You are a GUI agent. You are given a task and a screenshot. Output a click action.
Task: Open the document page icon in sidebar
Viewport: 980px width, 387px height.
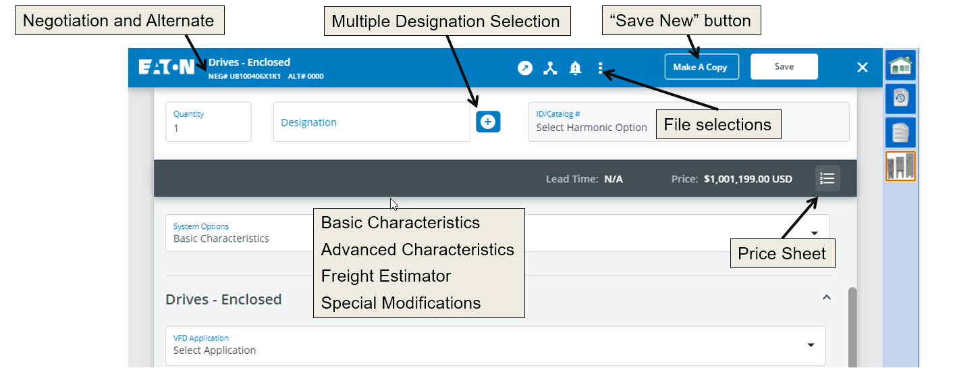coord(900,132)
